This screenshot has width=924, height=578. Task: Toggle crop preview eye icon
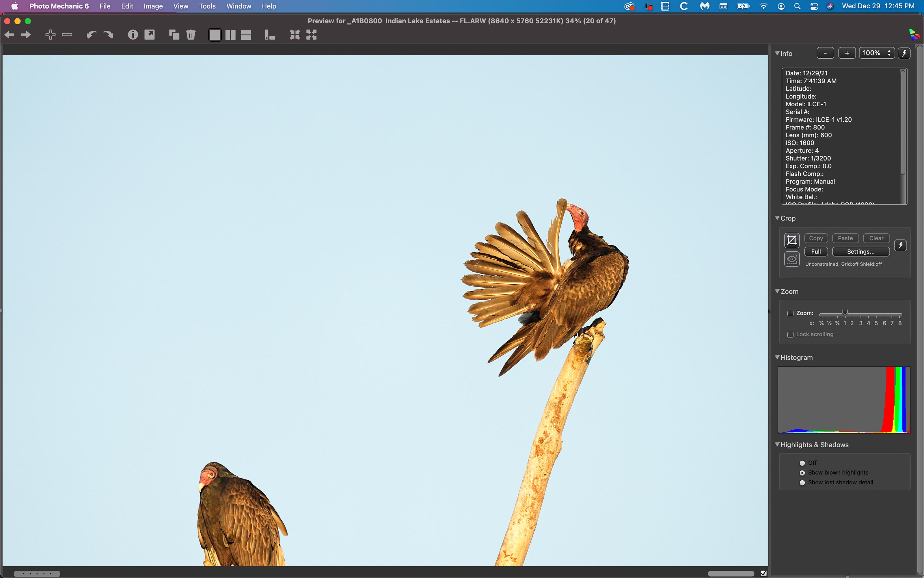tap(792, 259)
